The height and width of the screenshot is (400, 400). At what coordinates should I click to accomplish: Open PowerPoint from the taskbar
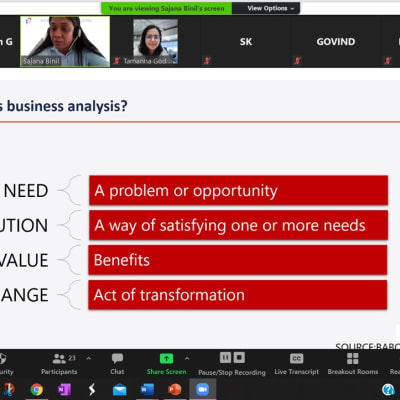[174, 389]
